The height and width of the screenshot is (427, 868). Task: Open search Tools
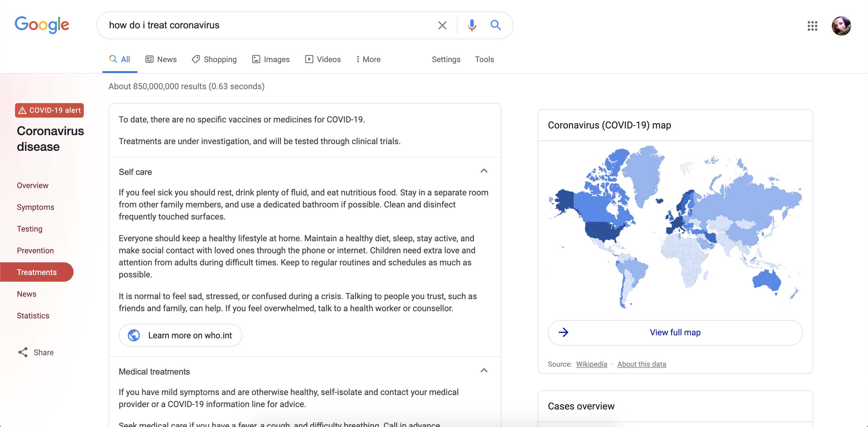(484, 59)
